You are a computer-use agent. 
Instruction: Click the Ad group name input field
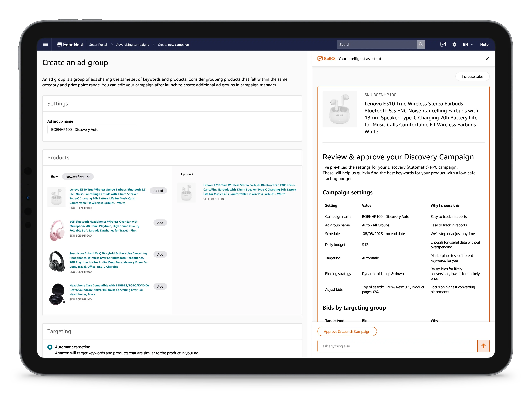click(92, 129)
